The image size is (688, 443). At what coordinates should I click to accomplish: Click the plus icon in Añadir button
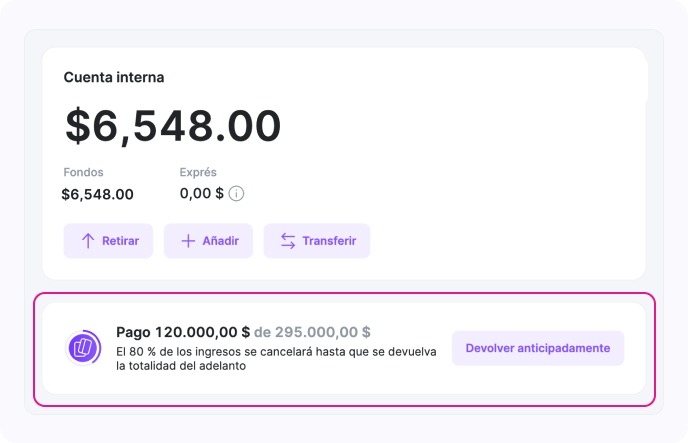187,241
